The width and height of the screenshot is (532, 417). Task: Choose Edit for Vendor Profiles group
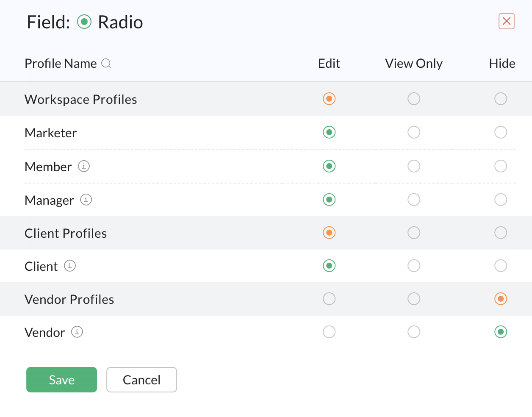[x=329, y=299]
